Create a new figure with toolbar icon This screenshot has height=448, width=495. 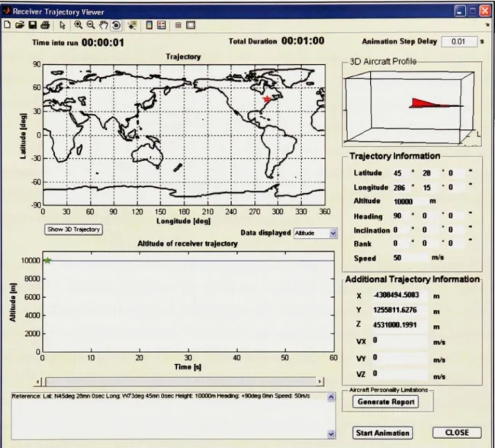pyautogui.click(x=7, y=25)
